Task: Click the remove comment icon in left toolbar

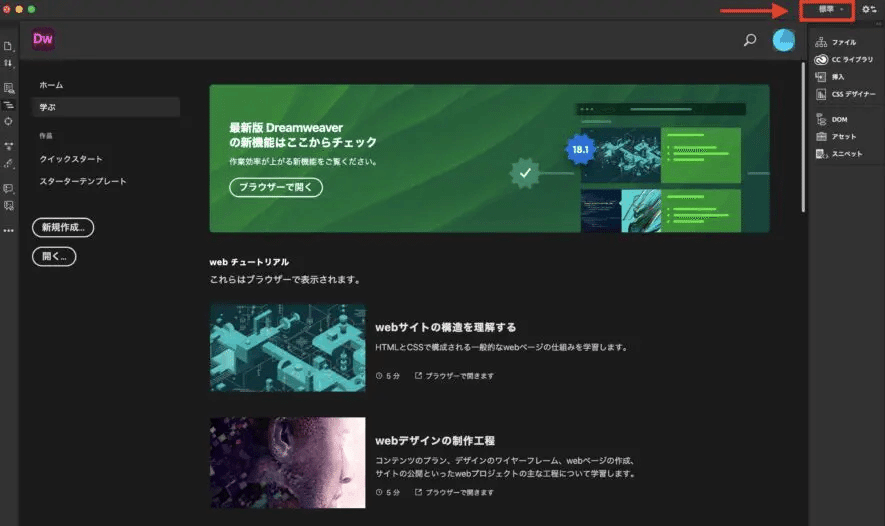Action: pos(8,206)
